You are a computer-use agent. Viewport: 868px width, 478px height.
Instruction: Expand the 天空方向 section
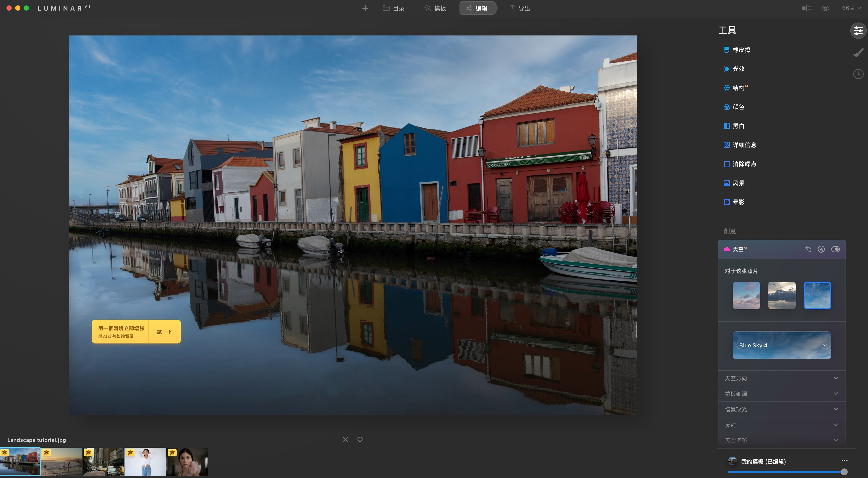coord(782,378)
